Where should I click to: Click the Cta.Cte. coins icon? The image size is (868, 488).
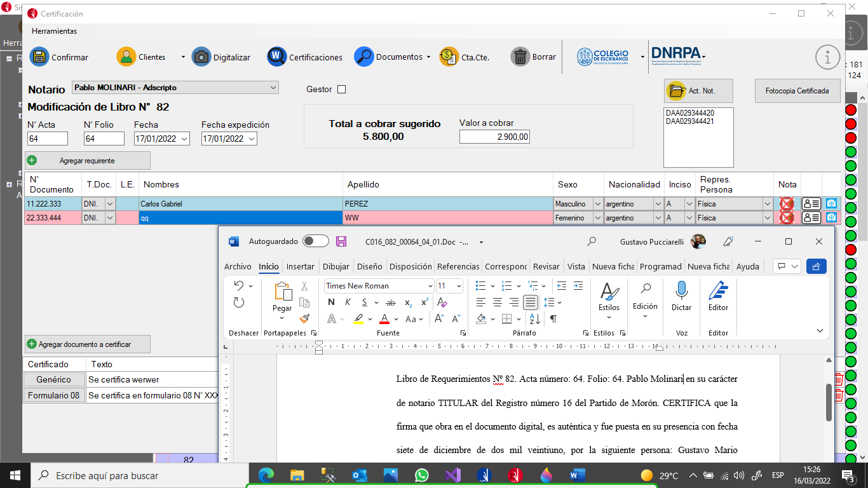click(x=449, y=57)
